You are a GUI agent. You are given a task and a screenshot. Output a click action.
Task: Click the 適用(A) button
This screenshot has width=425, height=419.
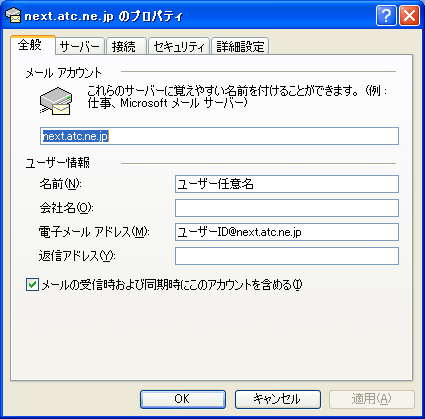pyautogui.click(x=372, y=399)
